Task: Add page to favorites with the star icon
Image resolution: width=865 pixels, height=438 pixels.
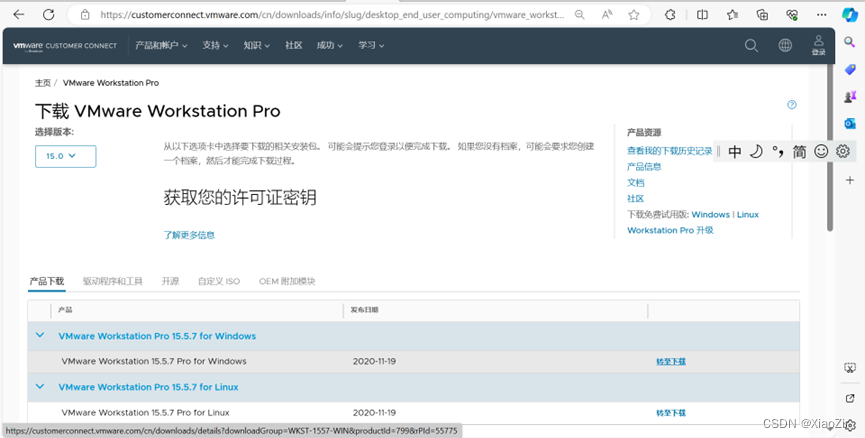Action: pyautogui.click(x=634, y=15)
